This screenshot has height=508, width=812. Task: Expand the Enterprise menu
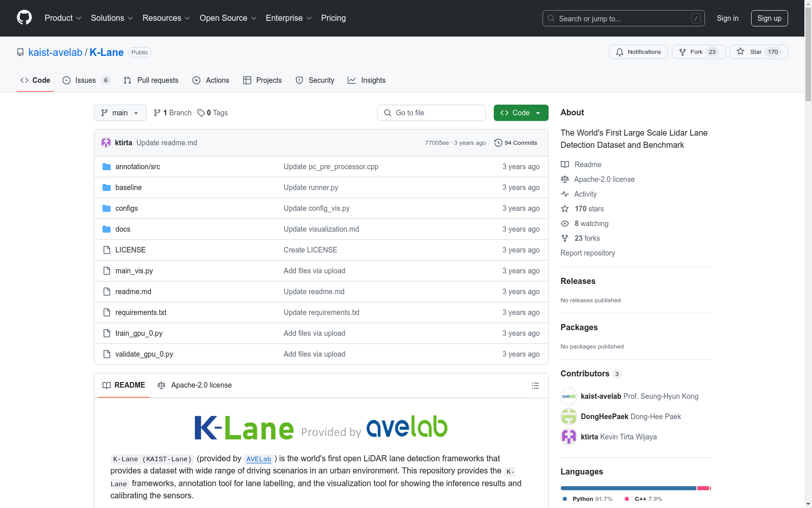point(289,18)
